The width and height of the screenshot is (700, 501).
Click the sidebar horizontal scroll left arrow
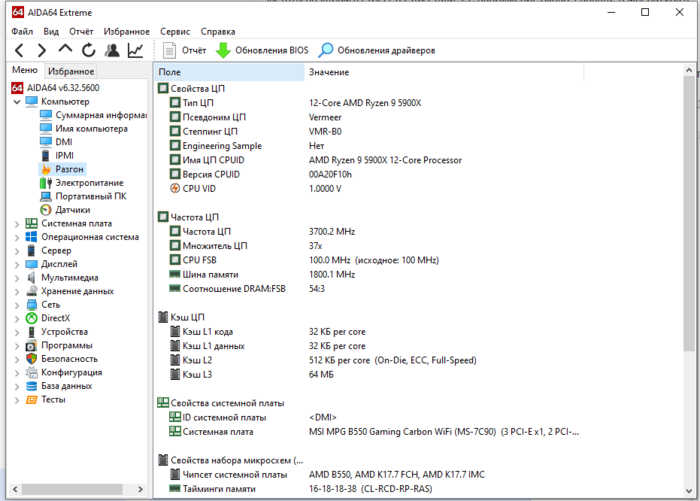(15, 489)
